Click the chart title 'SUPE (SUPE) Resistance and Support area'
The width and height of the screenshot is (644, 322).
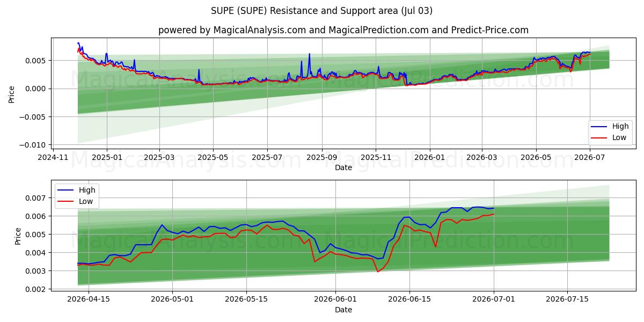tap(323, 11)
